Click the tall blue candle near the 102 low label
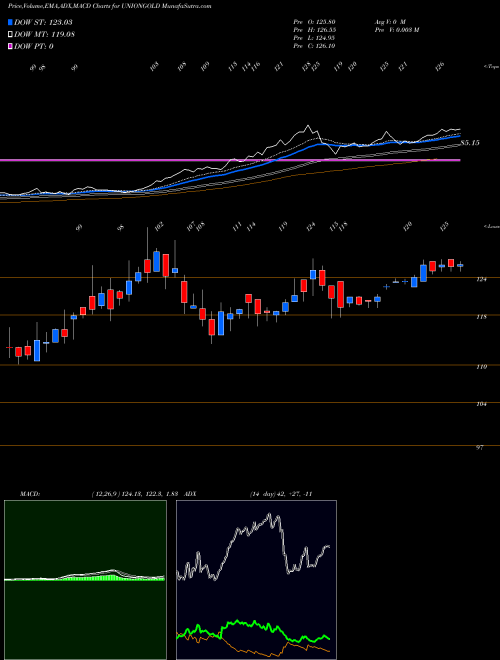The width and height of the screenshot is (500, 660). pyautogui.click(x=157, y=261)
